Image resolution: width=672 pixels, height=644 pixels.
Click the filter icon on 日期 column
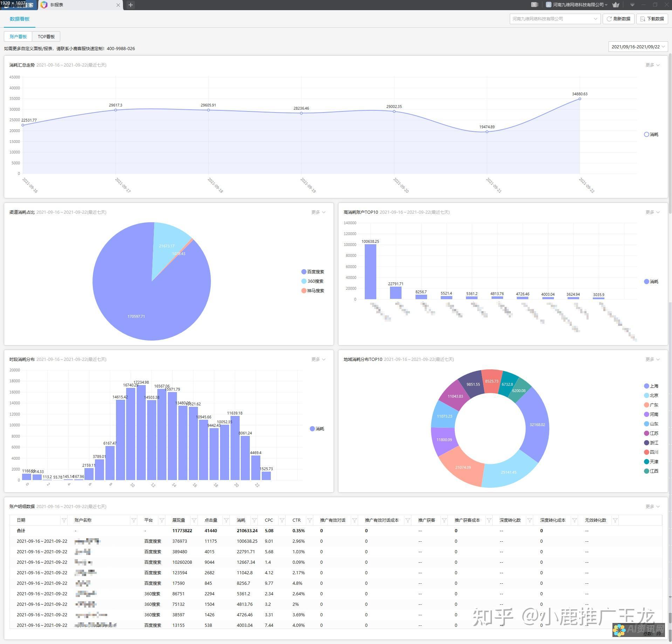[64, 520]
